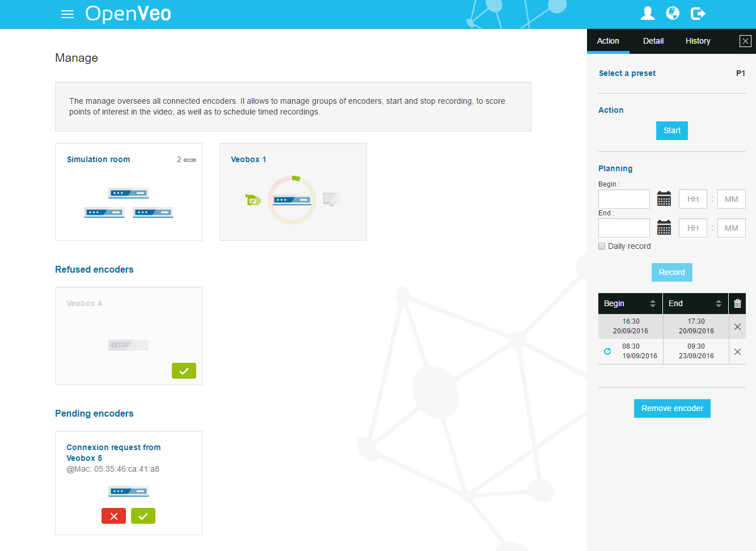
Task: Click the Start action button
Action: pyautogui.click(x=671, y=130)
